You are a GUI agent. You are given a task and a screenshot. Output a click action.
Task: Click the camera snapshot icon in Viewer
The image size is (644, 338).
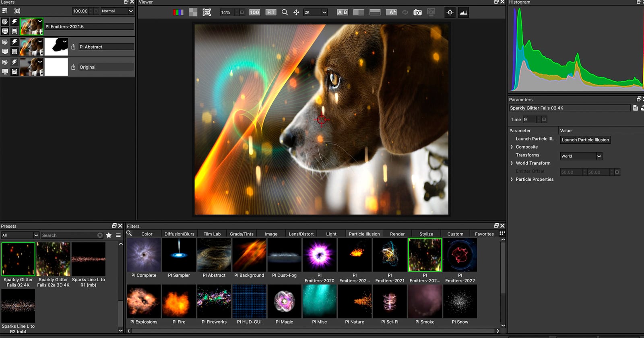[418, 12]
